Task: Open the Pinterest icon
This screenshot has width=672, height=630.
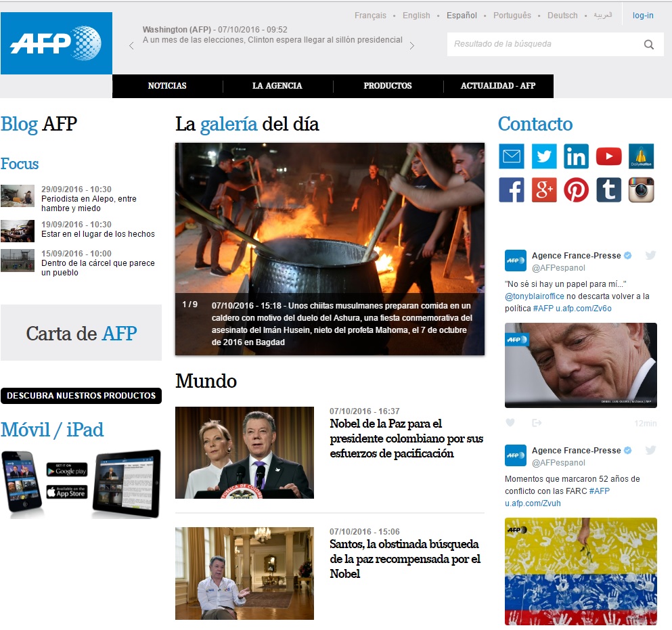Action: coord(576,190)
